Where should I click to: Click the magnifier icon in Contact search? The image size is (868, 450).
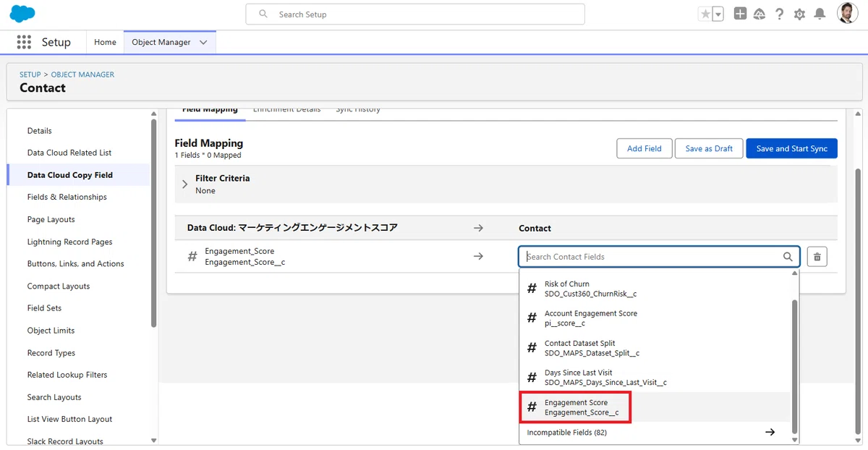click(788, 257)
